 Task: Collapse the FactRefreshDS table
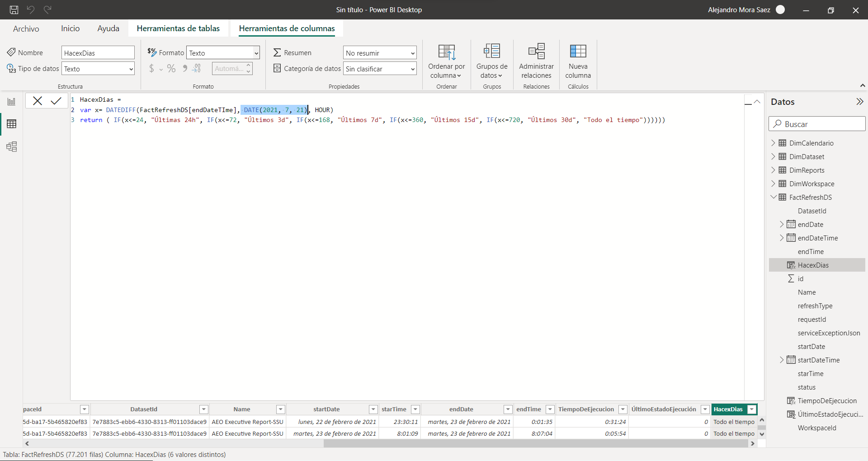pos(773,197)
